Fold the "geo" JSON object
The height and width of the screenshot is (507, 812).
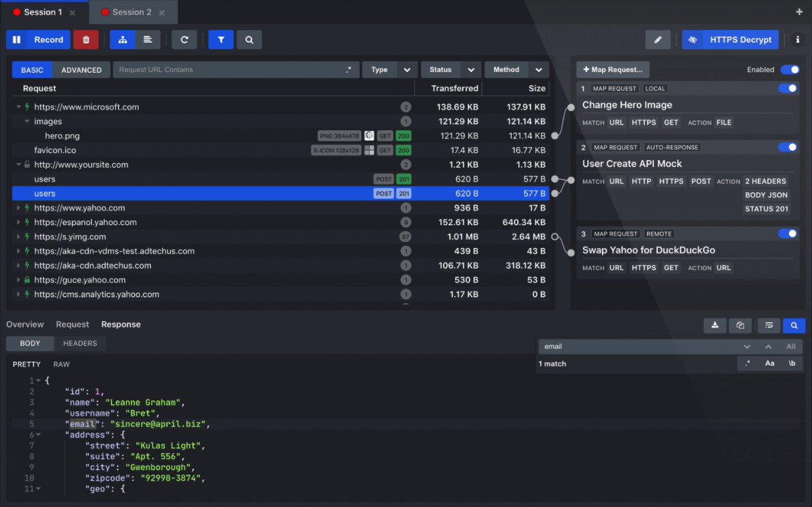click(x=38, y=489)
